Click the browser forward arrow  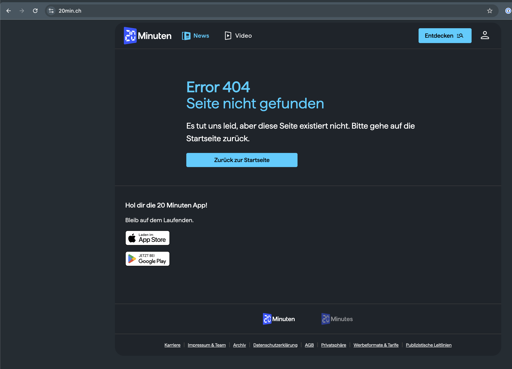pyautogui.click(x=22, y=11)
